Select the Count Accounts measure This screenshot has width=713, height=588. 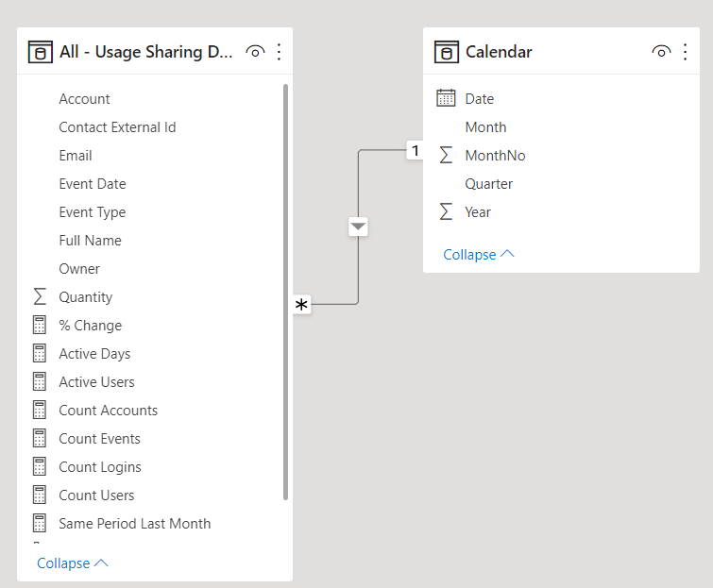pyautogui.click(x=109, y=411)
